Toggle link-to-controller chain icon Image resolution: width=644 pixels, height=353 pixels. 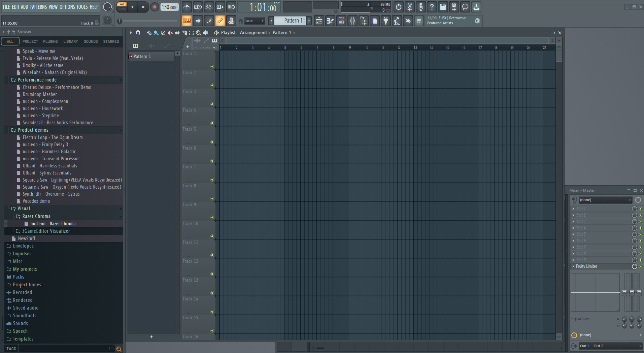(x=220, y=21)
